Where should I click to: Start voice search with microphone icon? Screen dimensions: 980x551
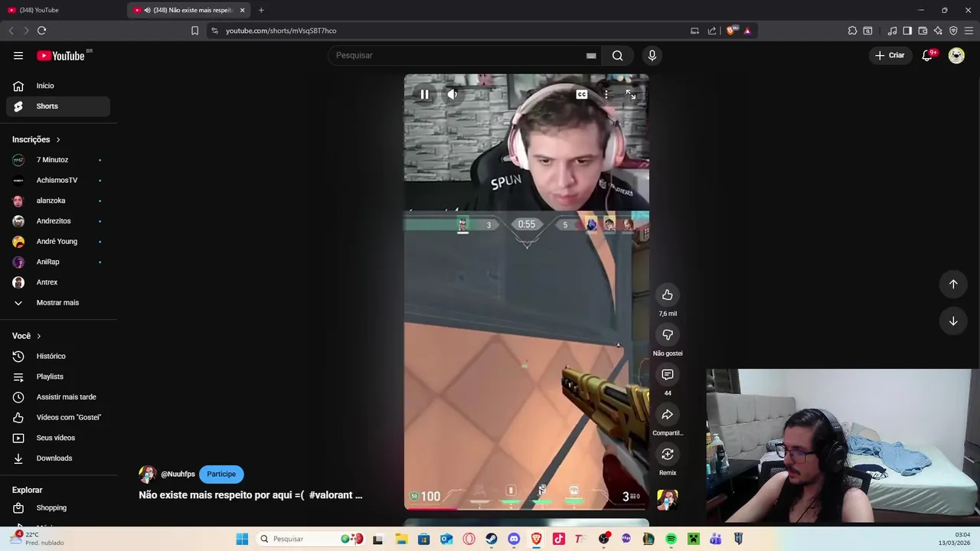652,55
